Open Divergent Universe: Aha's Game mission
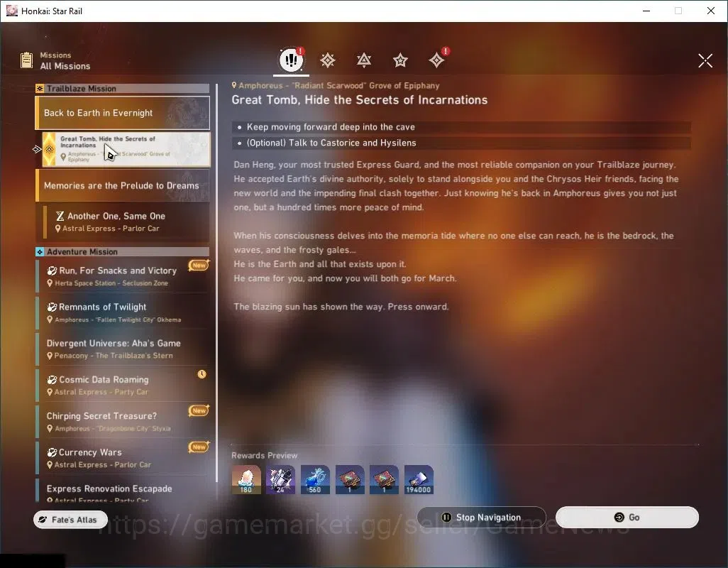The width and height of the screenshot is (728, 568). tap(123, 349)
